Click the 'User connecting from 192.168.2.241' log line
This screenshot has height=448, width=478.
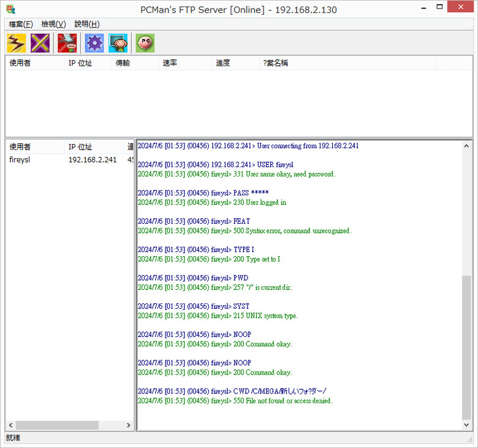[248, 146]
